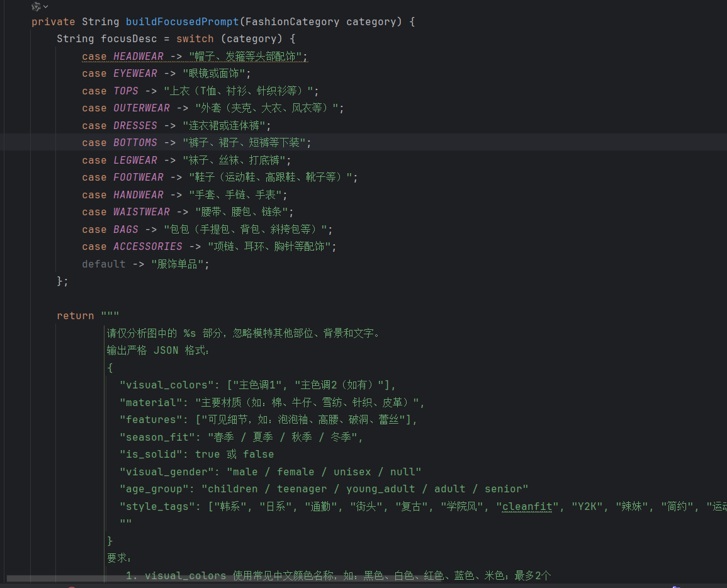Click the ACCESSORIES enum constant

[x=148, y=247]
